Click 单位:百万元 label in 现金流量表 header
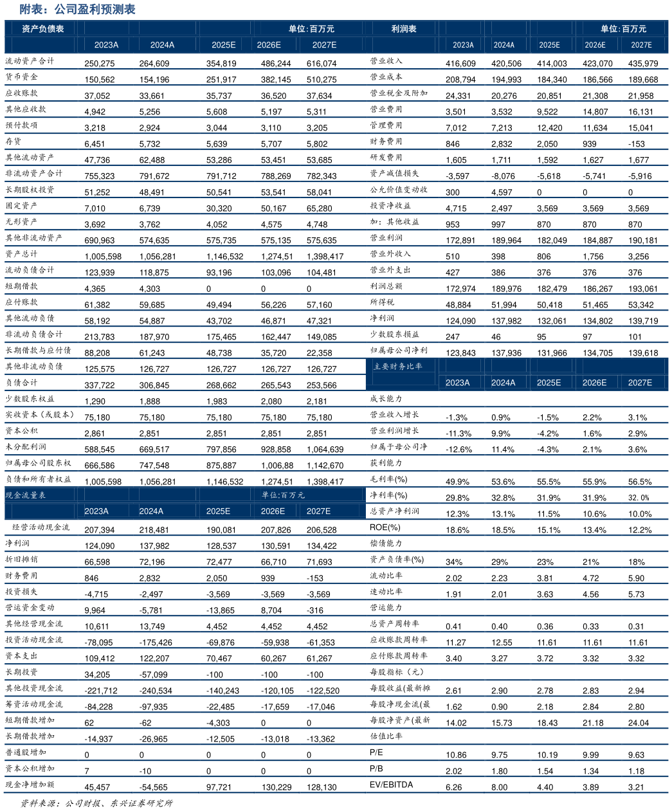 [x=283, y=495]
